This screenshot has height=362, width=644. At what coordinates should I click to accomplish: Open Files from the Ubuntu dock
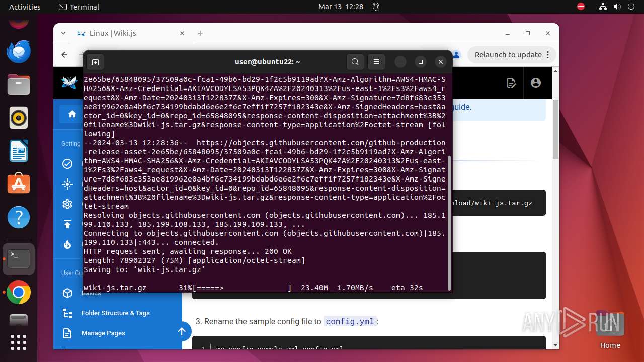(x=19, y=84)
